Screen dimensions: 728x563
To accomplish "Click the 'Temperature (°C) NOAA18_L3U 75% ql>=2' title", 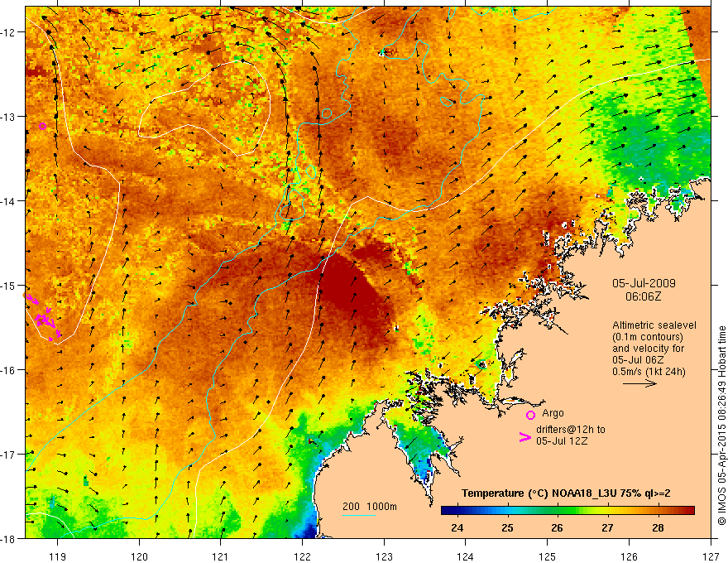I will point(566,493).
